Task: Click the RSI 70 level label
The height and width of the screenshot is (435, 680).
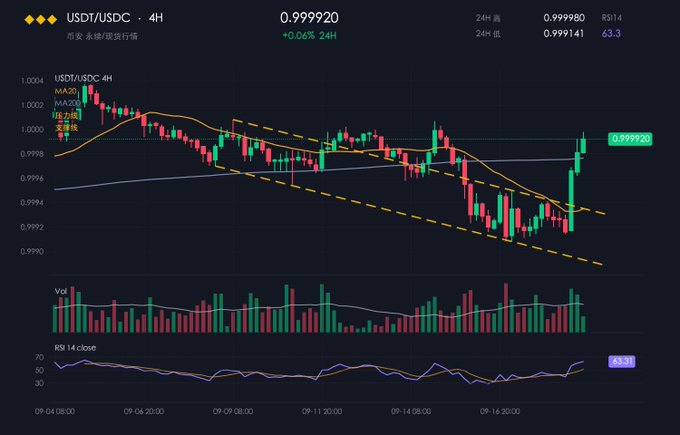Action: pos(39,357)
